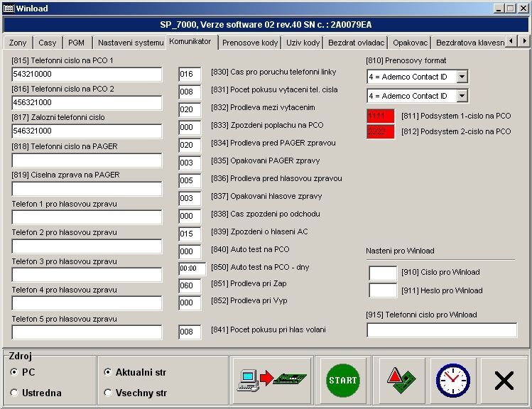Choose the Vsechny str radio option

click(108, 393)
